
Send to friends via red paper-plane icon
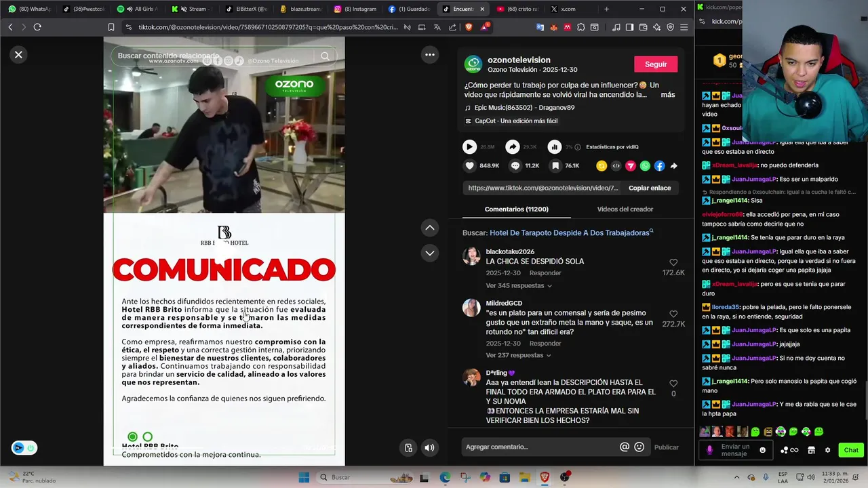631,165
